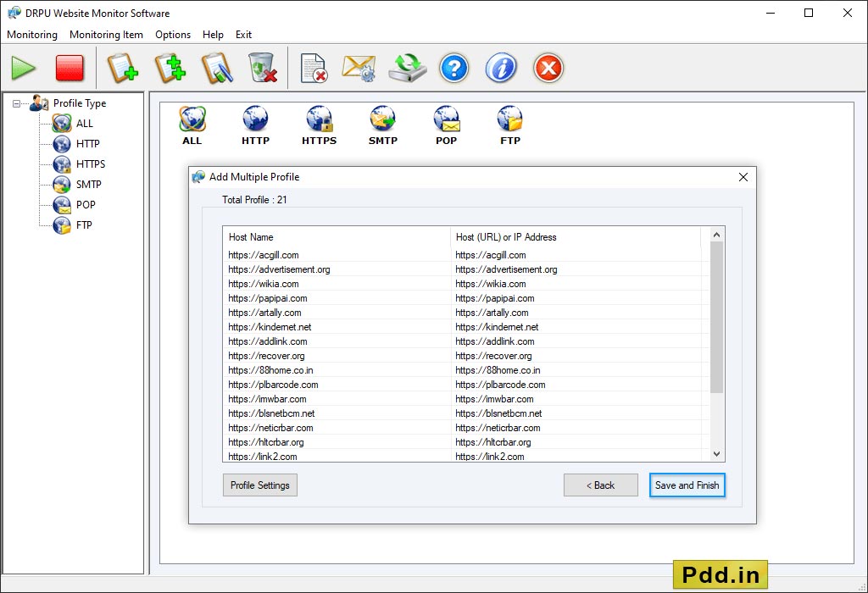The width and height of the screenshot is (868, 593).
Task: Select https://acgill.com in Host Name column
Action: point(264,255)
